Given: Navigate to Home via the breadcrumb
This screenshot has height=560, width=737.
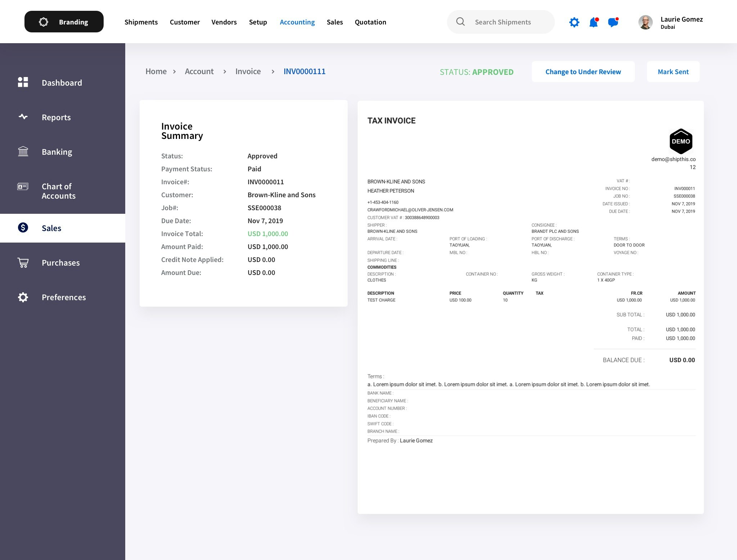Looking at the screenshot, I should (x=156, y=71).
